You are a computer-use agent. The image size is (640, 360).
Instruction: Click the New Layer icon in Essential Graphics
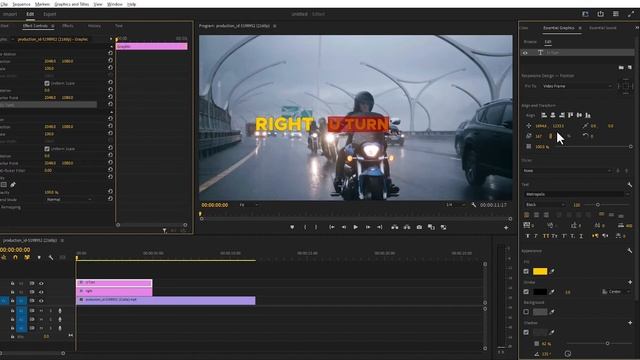click(629, 67)
